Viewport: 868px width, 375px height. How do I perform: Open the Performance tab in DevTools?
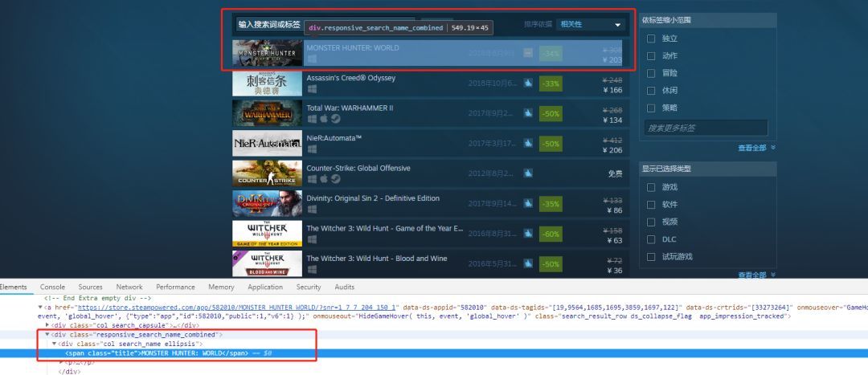[x=175, y=287]
